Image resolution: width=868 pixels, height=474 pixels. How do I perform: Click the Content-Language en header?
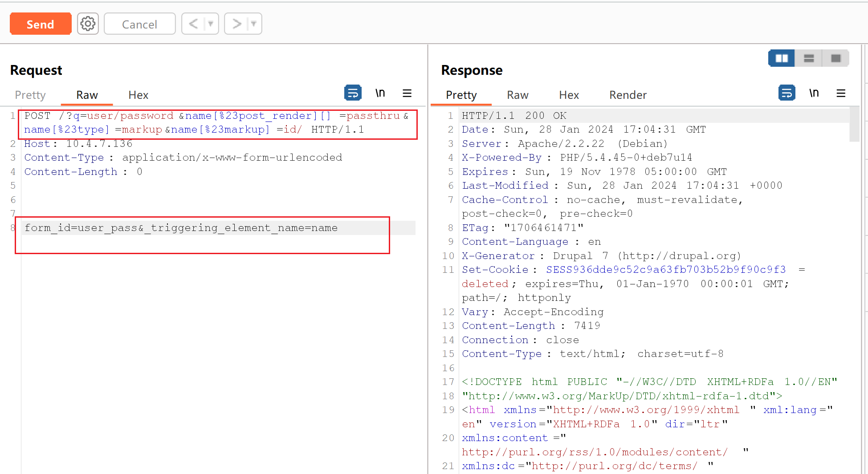[x=531, y=242]
